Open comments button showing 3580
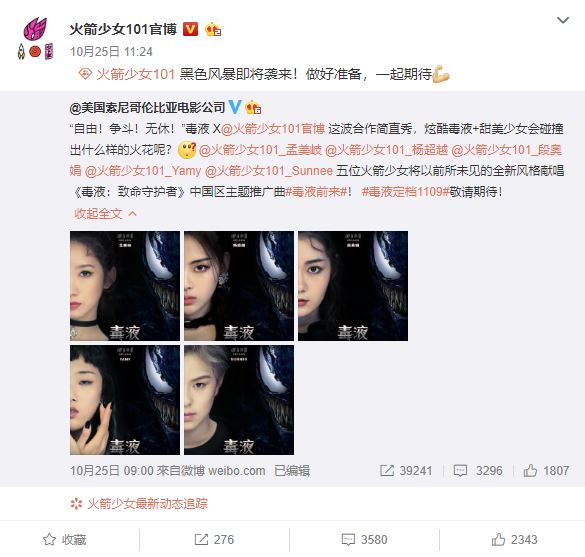 pyautogui.click(x=365, y=539)
